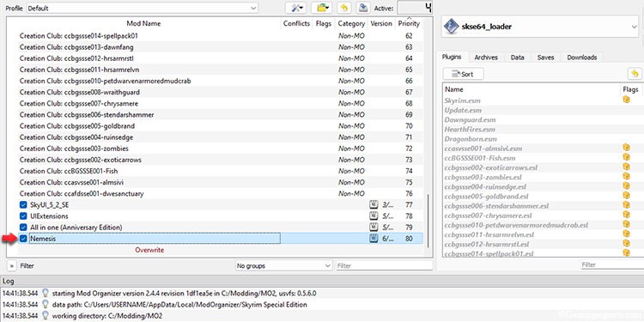Click the flag icon for ccBGSSSE001-Fish.esm

[626, 157]
